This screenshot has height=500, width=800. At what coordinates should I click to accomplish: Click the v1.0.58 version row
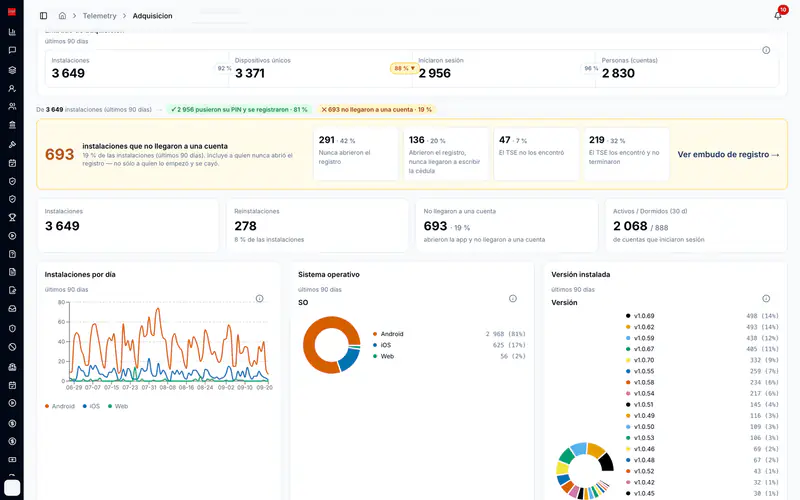pyautogui.click(x=702, y=382)
